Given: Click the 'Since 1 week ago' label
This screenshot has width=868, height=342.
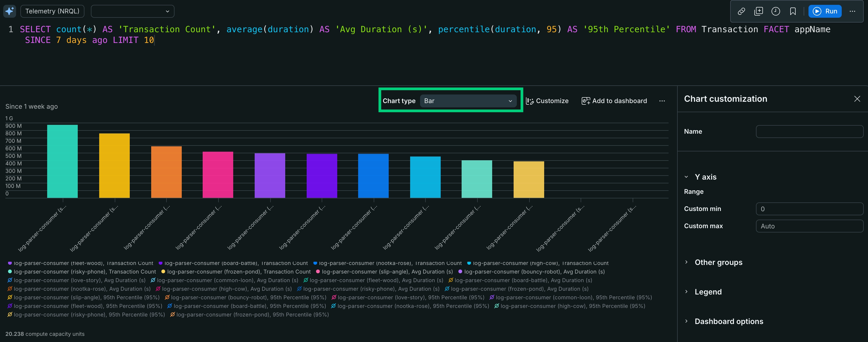Looking at the screenshot, I should coord(31,107).
